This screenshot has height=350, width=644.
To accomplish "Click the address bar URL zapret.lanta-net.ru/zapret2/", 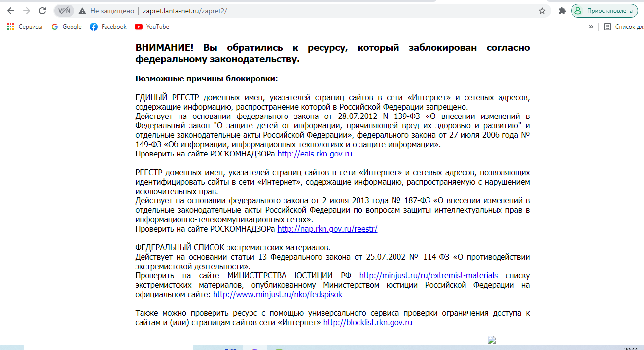I will coord(185,11).
